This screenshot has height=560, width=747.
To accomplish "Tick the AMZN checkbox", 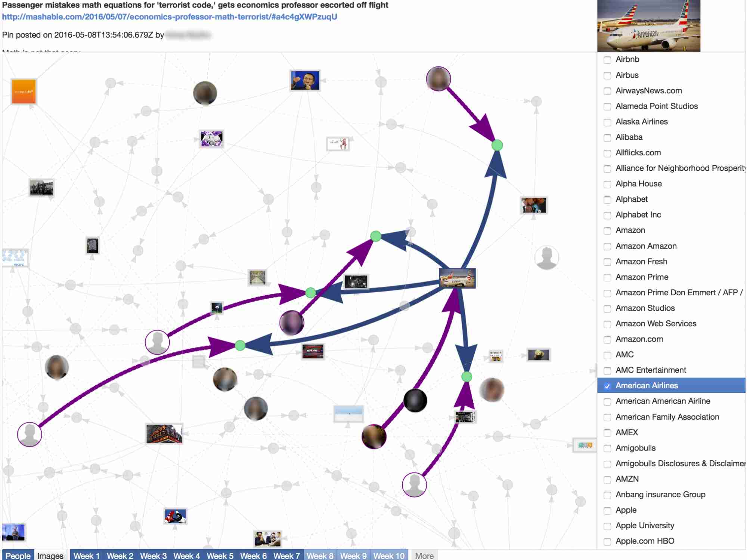I will [607, 479].
